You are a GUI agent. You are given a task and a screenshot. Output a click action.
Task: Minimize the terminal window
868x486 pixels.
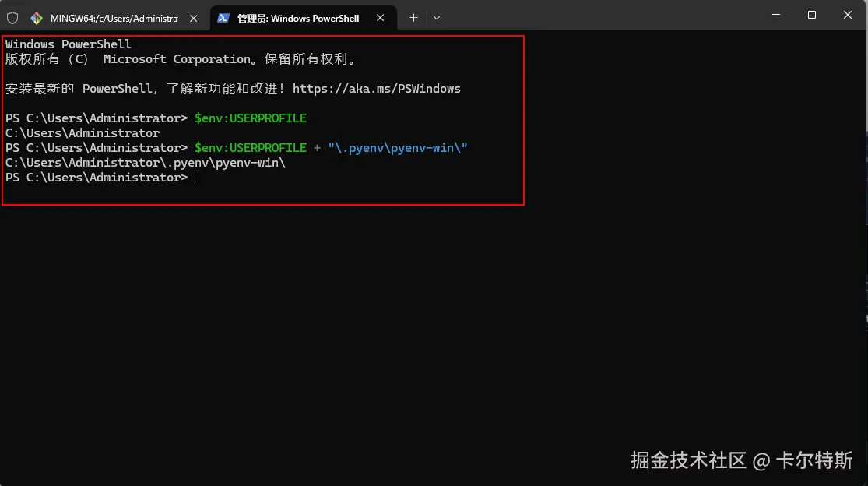(x=776, y=15)
